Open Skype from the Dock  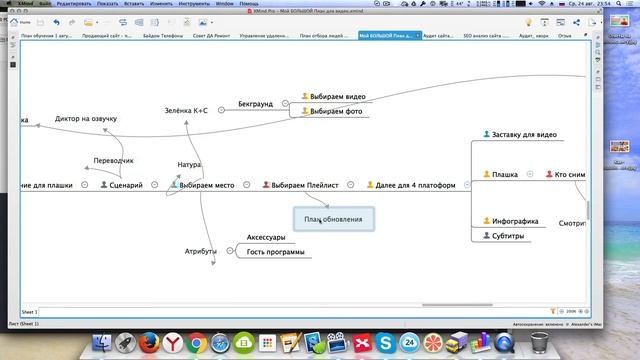[x=385, y=342]
